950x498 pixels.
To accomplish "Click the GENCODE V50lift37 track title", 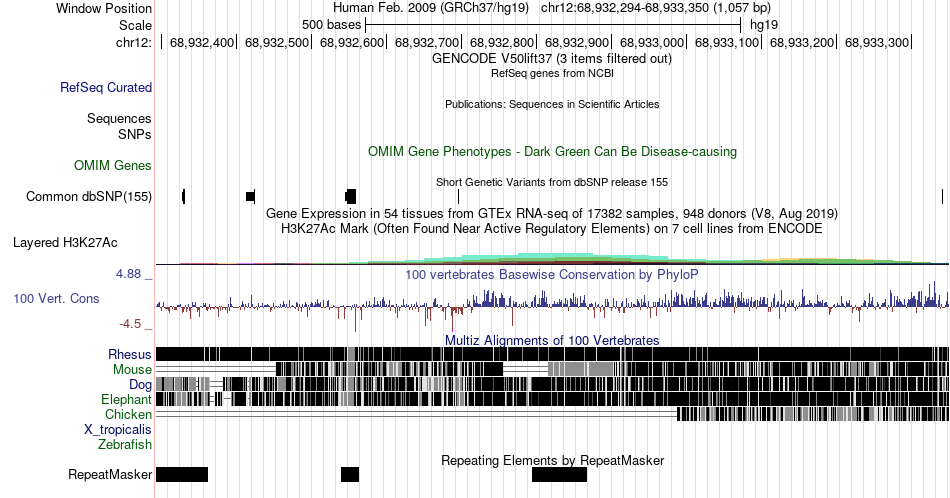I will click(x=552, y=59).
